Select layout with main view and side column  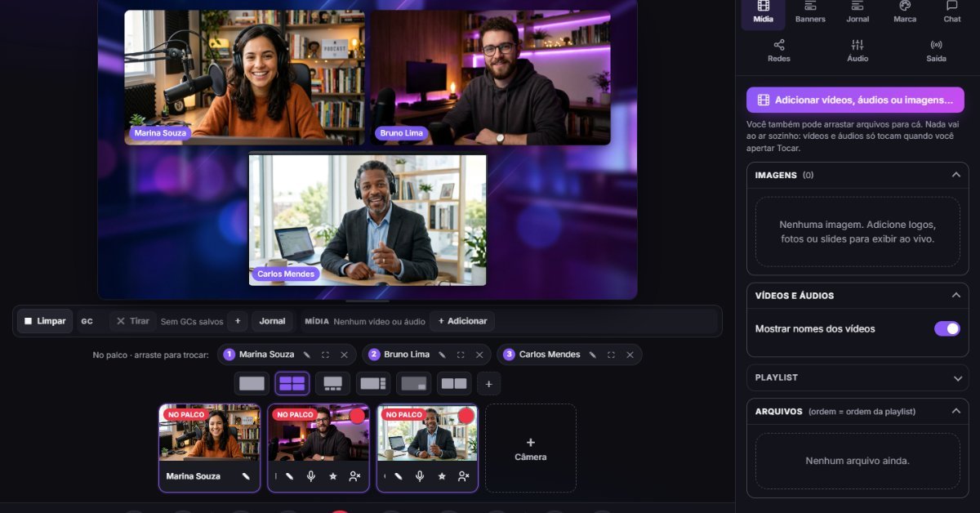click(373, 383)
